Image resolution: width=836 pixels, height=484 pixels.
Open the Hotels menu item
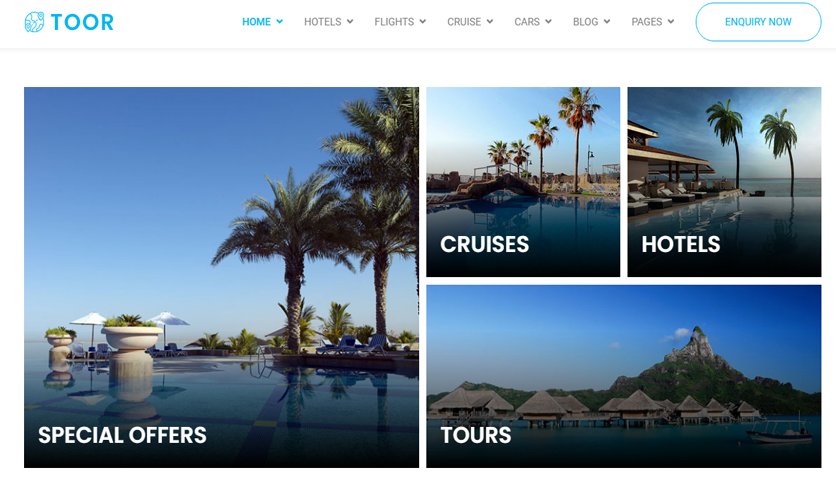pyautogui.click(x=323, y=22)
